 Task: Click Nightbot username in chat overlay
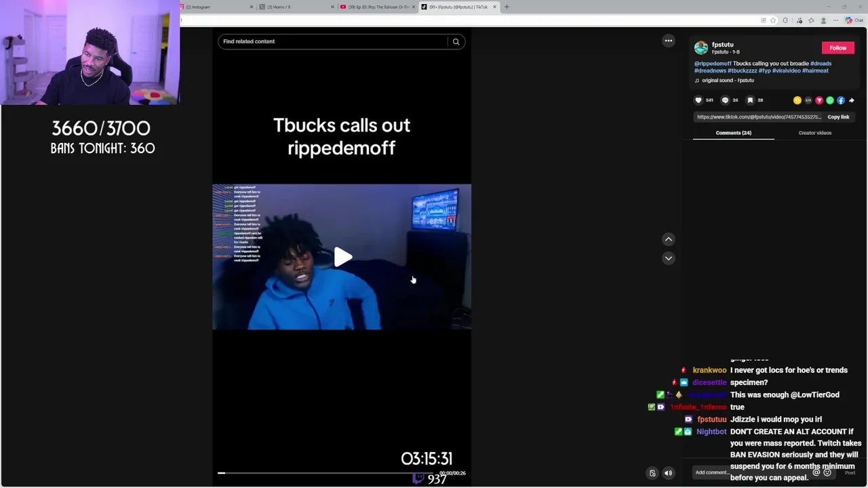711,432
